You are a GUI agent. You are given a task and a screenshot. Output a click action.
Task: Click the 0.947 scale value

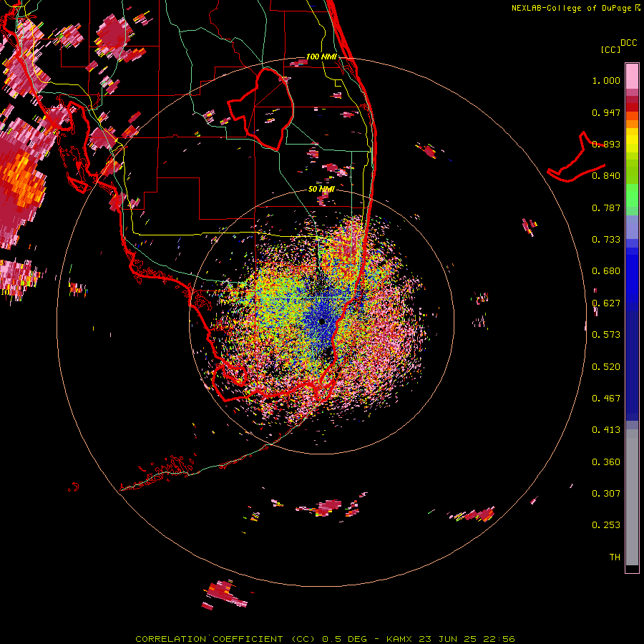[x=606, y=112]
